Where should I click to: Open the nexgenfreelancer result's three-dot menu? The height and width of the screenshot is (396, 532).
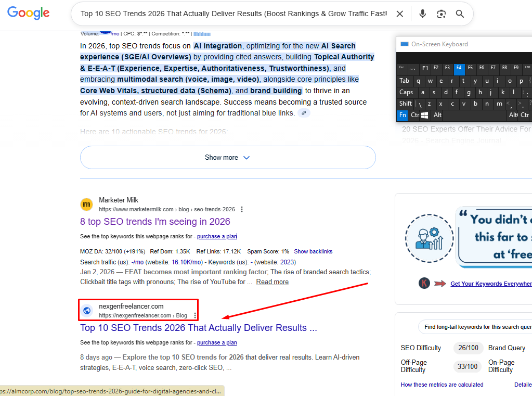(x=195, y=315)
